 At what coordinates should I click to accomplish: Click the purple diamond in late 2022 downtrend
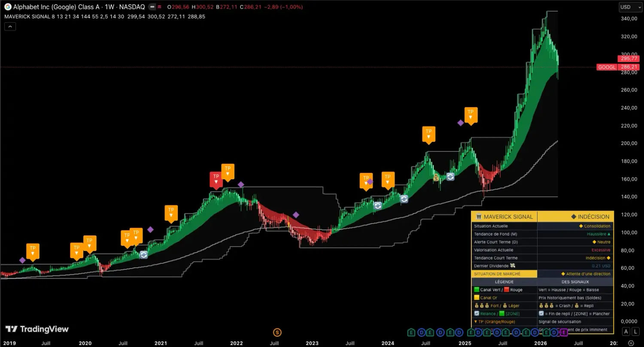[296, 215]
